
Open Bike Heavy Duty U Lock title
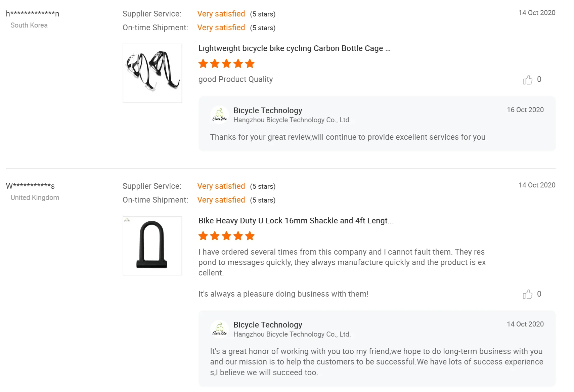(x=296, y=221)
